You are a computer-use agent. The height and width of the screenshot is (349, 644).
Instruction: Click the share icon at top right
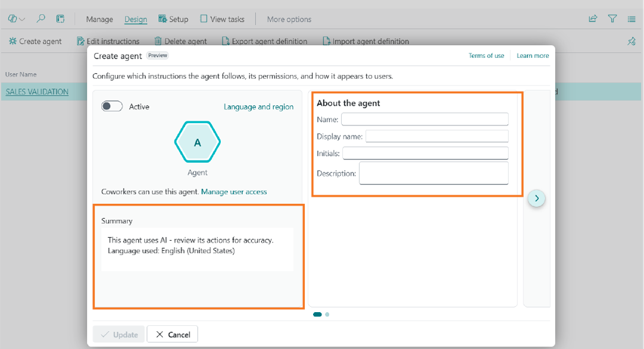tap(593, 19)
